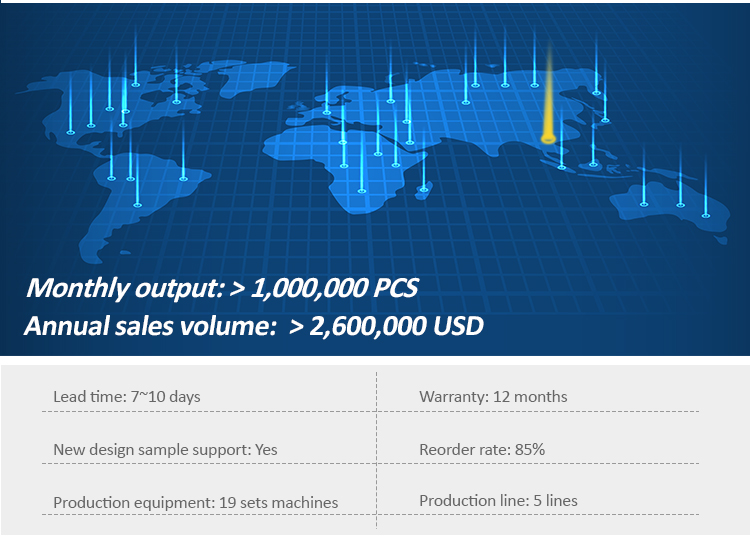The image size is (750, 540).
Task: Select the southern Africa map marker
Action: click(362, 188)
